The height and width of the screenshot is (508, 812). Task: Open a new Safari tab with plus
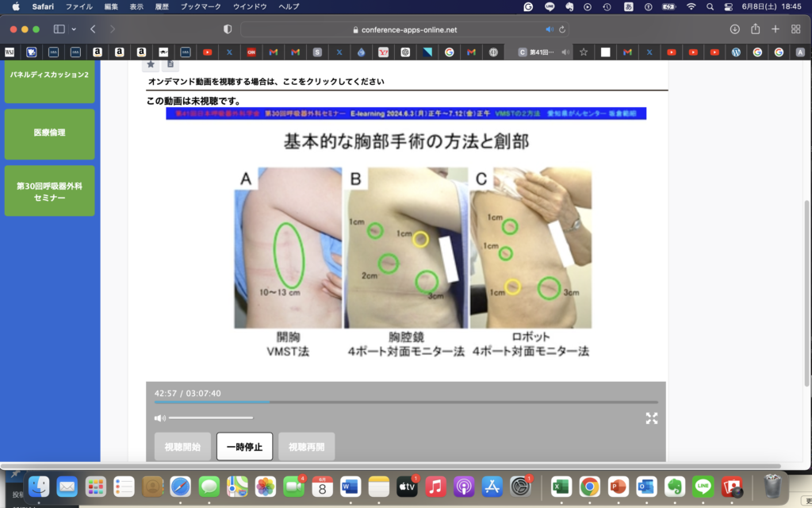click(x=776, y=29)
